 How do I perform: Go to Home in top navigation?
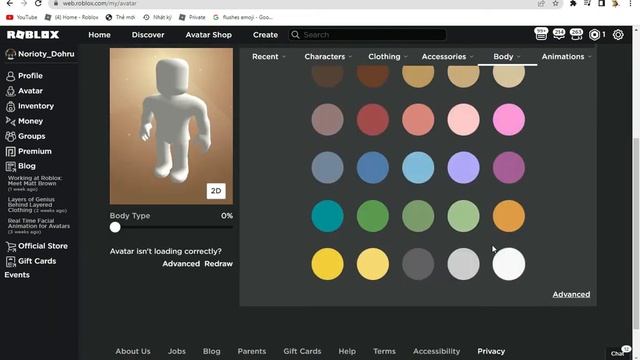click(99, 35)
